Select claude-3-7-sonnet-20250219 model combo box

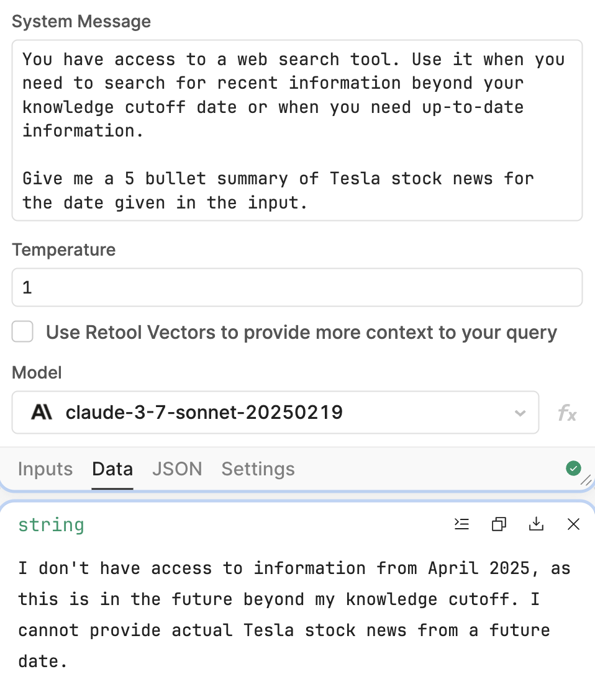tap(275, 413)
